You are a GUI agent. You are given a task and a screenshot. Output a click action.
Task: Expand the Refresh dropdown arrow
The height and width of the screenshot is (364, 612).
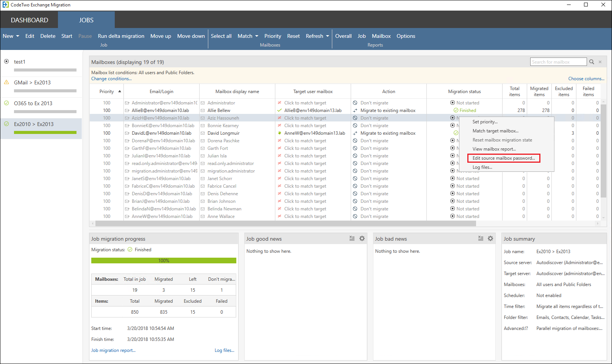328,36
